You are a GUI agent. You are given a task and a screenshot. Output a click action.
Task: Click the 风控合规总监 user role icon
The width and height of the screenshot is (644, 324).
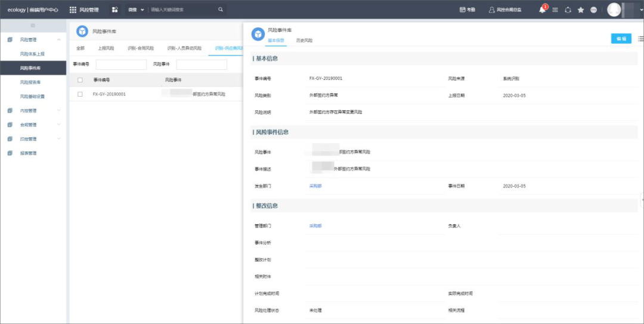click(491, 10)
